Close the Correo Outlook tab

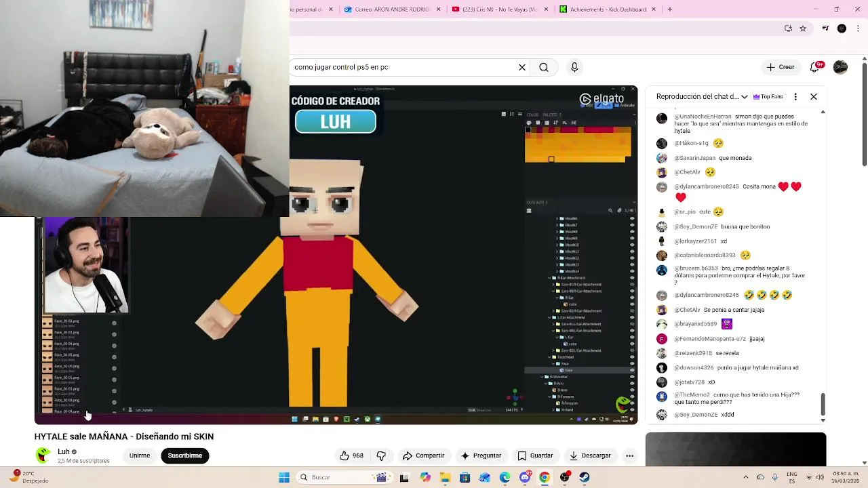pos(438,9)
